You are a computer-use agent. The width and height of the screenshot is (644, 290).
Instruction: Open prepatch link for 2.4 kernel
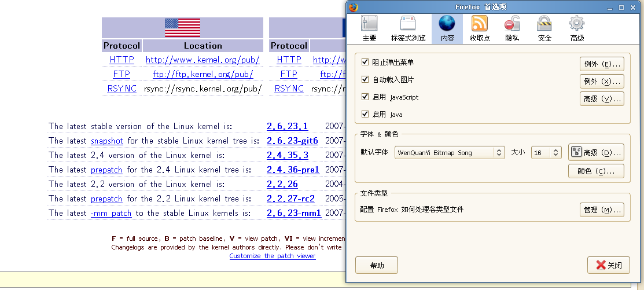pos(106,170)
